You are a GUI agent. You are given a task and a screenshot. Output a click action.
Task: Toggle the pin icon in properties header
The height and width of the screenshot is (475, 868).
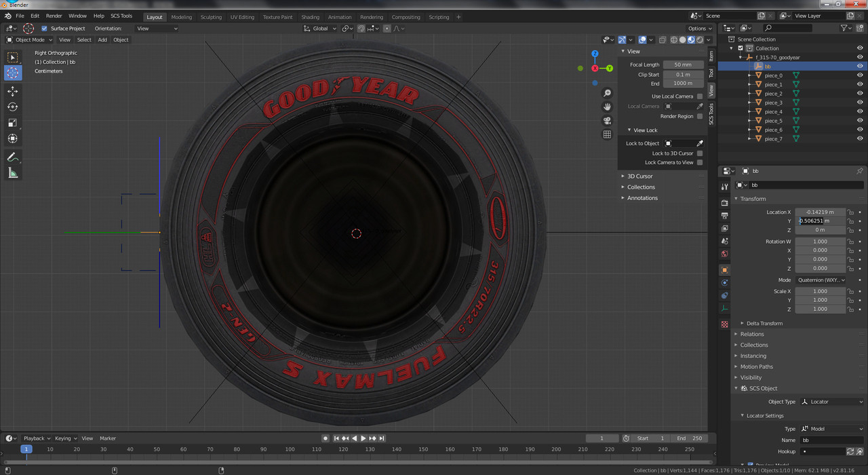coord(859,171)
